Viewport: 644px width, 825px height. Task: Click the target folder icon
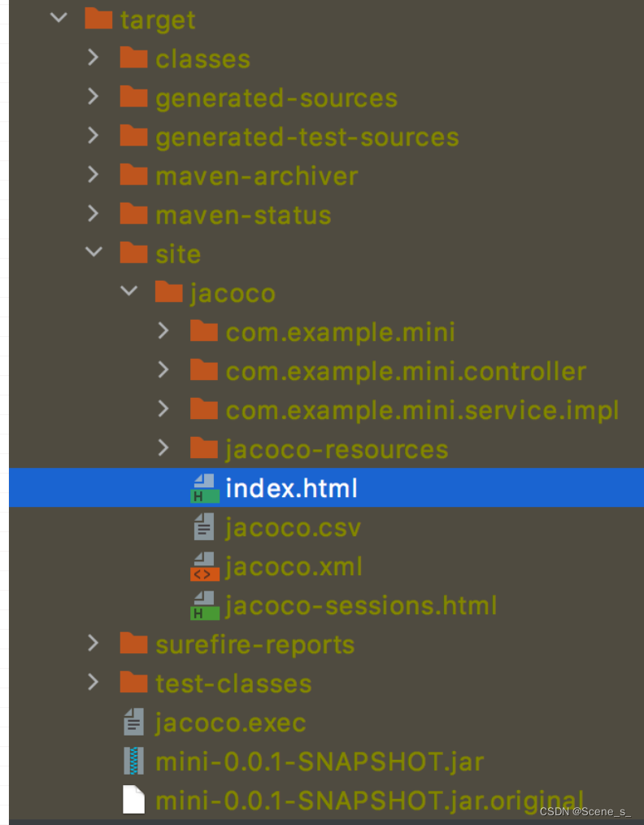coord(98,19)
